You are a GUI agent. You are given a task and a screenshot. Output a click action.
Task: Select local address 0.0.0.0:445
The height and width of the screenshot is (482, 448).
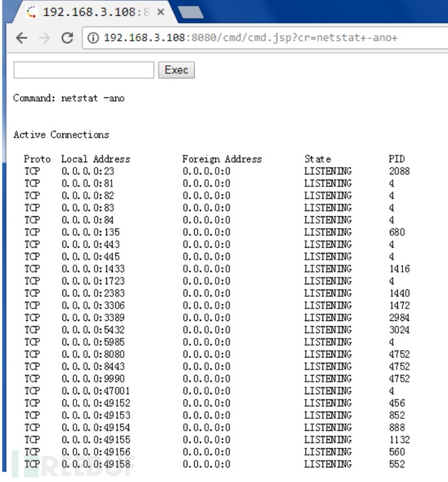pyautogui.click(x=90, y=257)
